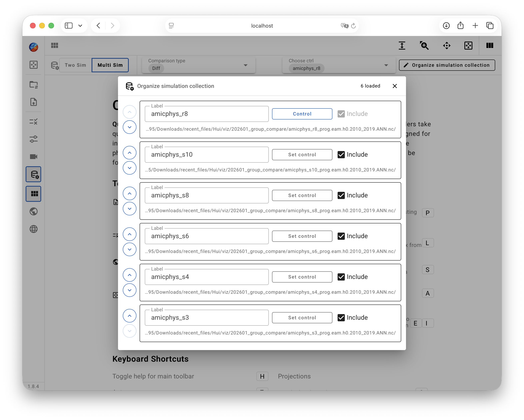This screenshot has height=420, width=524.
Task: Move amicphys_s8 up in the list
Action: pyautogui.click(x=130, y=193)
